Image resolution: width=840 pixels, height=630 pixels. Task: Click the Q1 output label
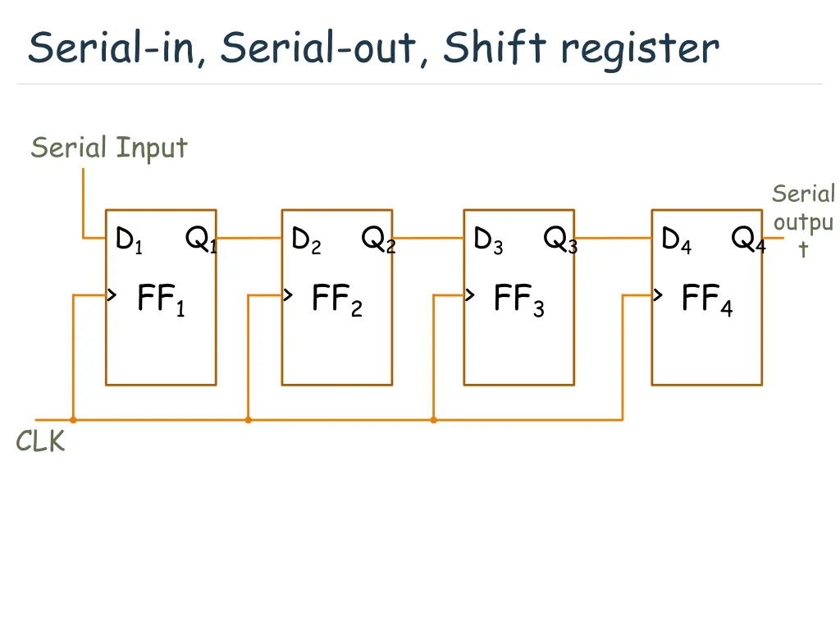coord(201,240)
